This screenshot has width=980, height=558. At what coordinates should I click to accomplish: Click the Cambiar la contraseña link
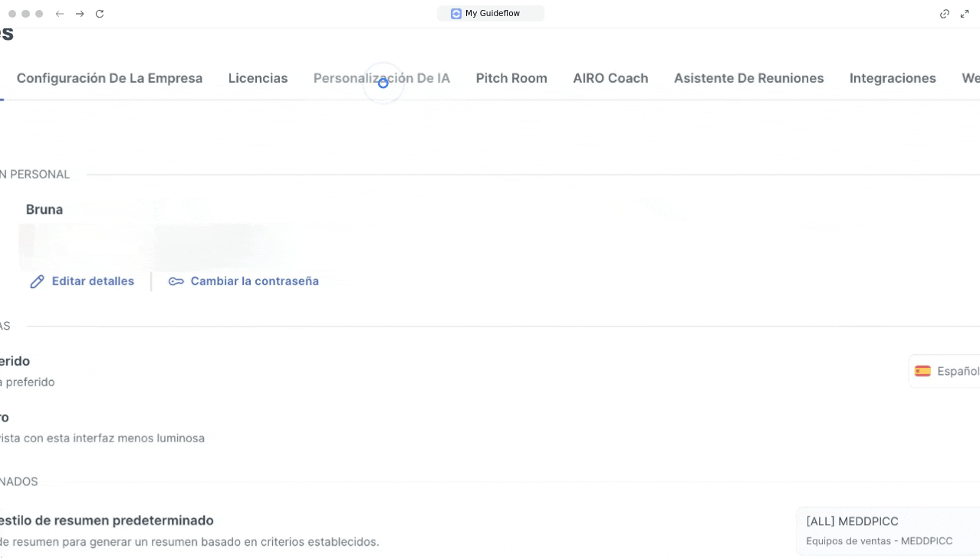click(x=254, y=281)
